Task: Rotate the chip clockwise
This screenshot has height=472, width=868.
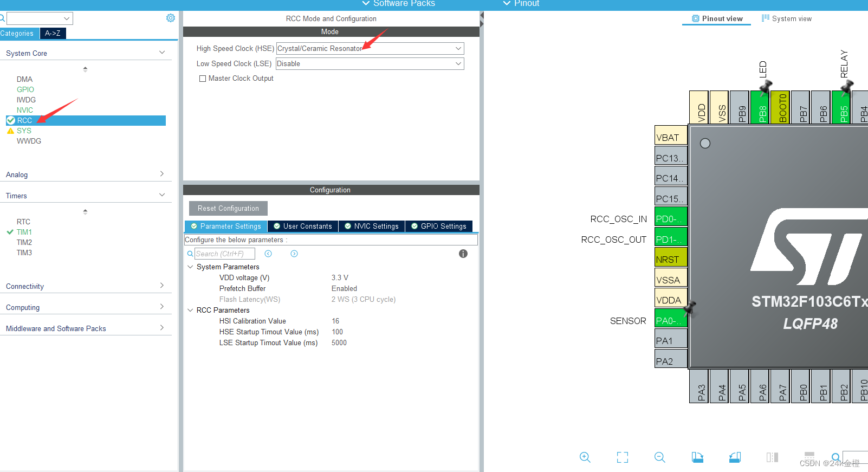Action: 697,457
